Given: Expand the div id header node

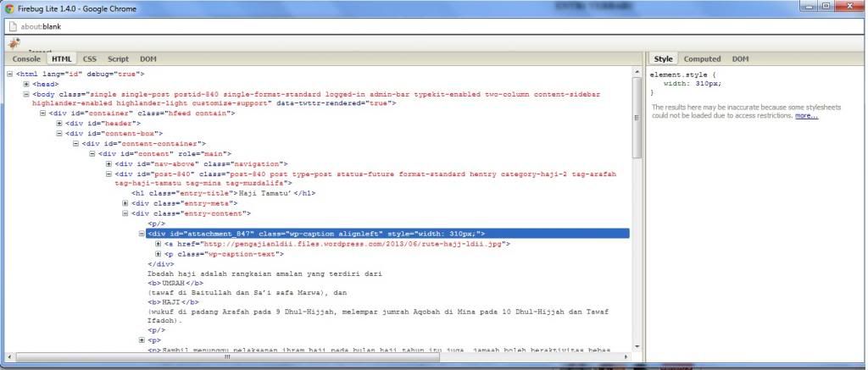Looking at the screenshot, I should (59, 124).
